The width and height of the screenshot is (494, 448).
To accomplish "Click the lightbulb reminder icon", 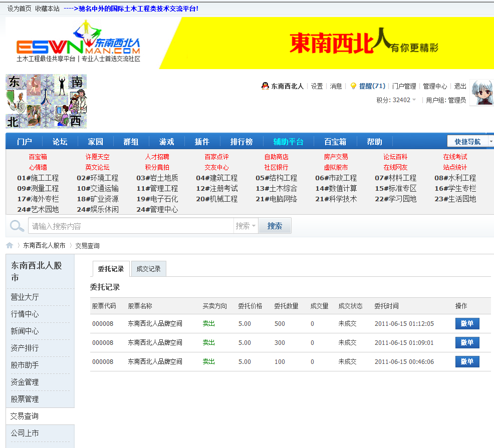I will [353, 86].
